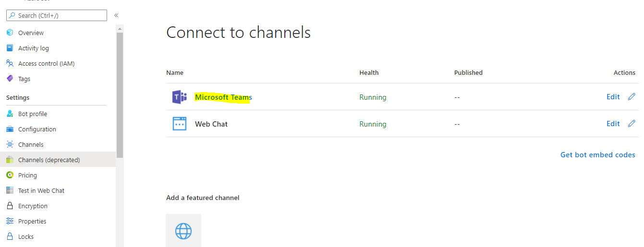Click the sidebar vertical scrollbar thumb

(120, 95)
